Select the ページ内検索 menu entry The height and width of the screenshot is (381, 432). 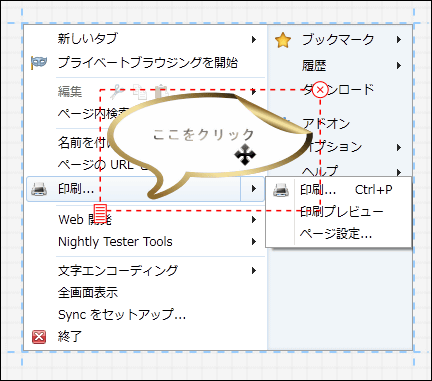tap(93, 114)
